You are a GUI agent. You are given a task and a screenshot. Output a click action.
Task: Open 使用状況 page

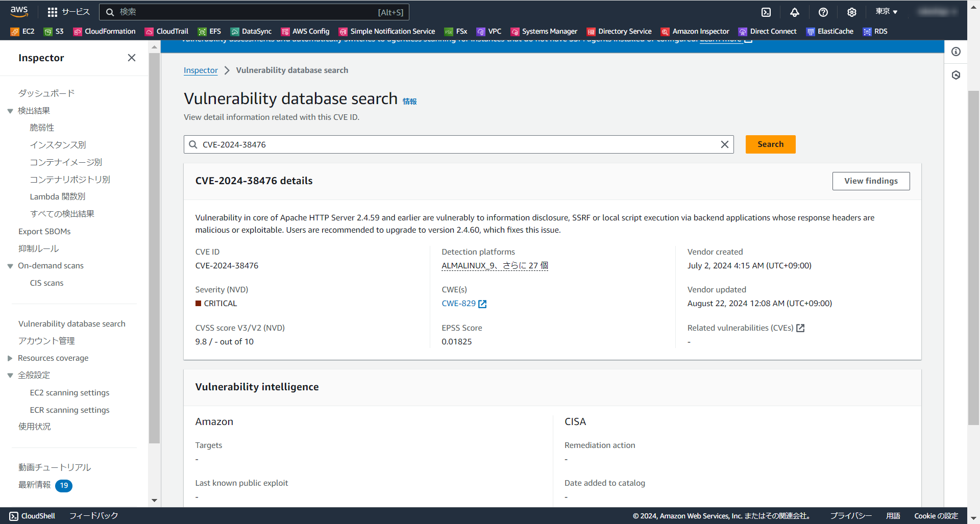(34, 427)
